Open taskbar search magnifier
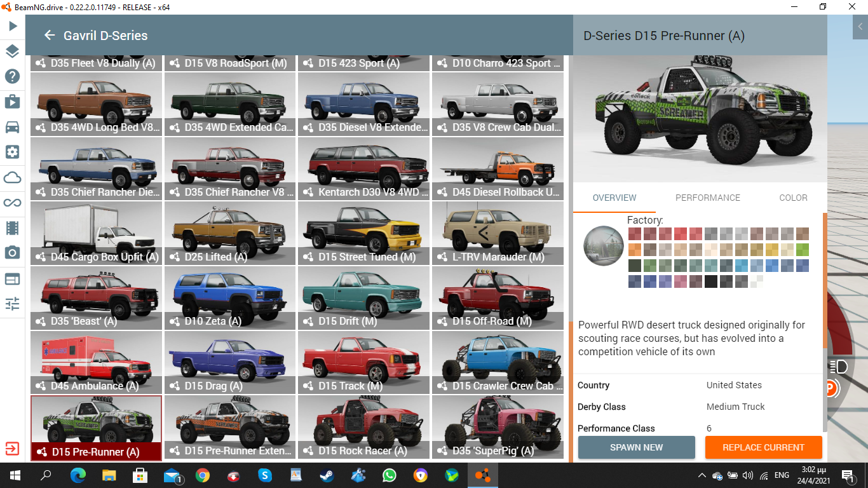The image size is (868, 488). coord(46,475)
